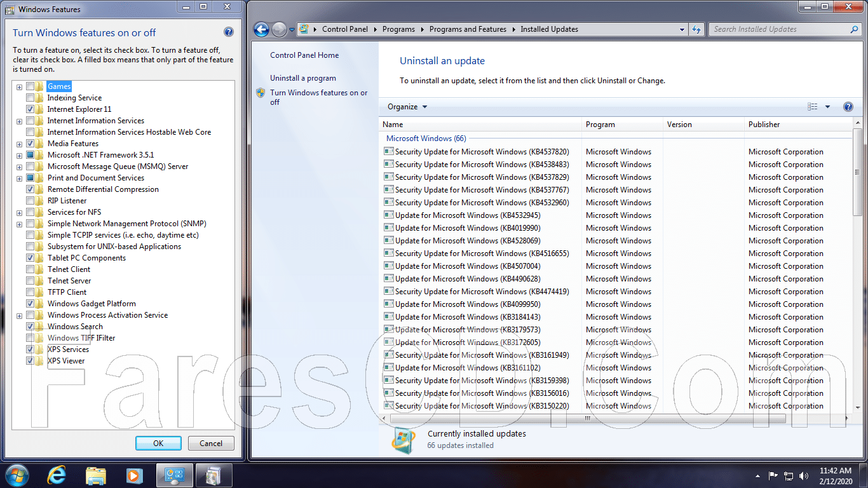Open address bar history dropdown

(682, 29)
